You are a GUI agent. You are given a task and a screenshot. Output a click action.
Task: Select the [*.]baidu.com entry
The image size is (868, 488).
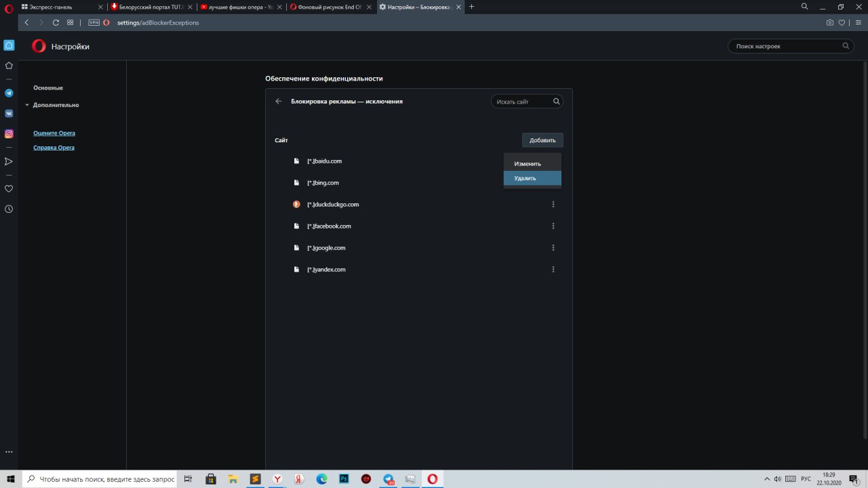(x=324, y=161)
